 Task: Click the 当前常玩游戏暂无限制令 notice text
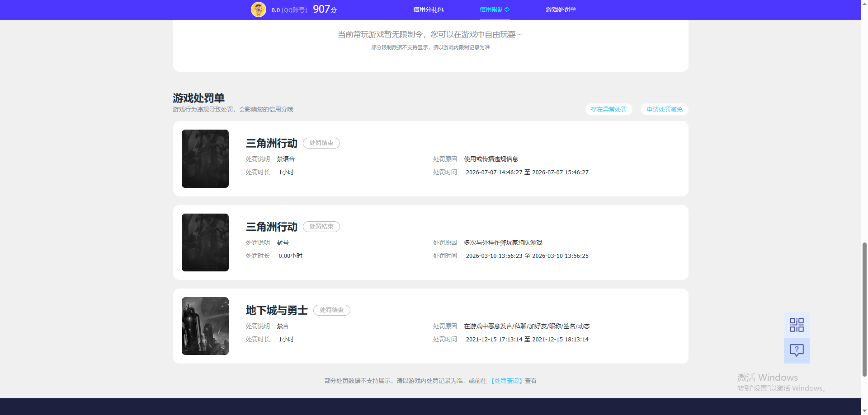[430, 34]
